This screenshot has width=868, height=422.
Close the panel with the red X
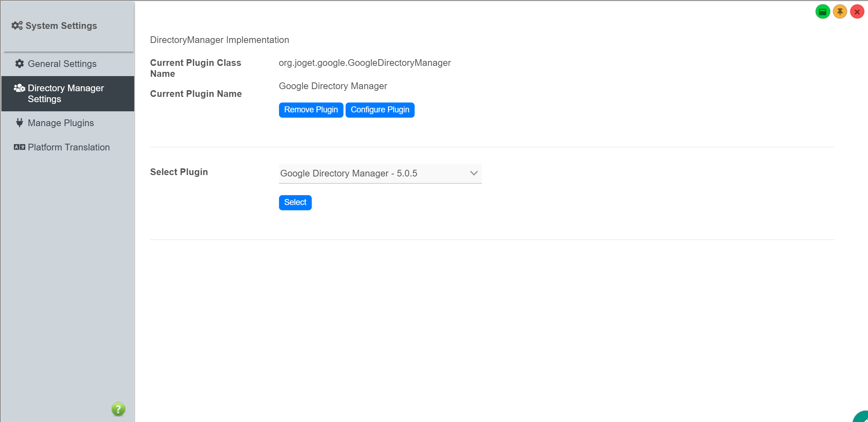coord(857,12)
